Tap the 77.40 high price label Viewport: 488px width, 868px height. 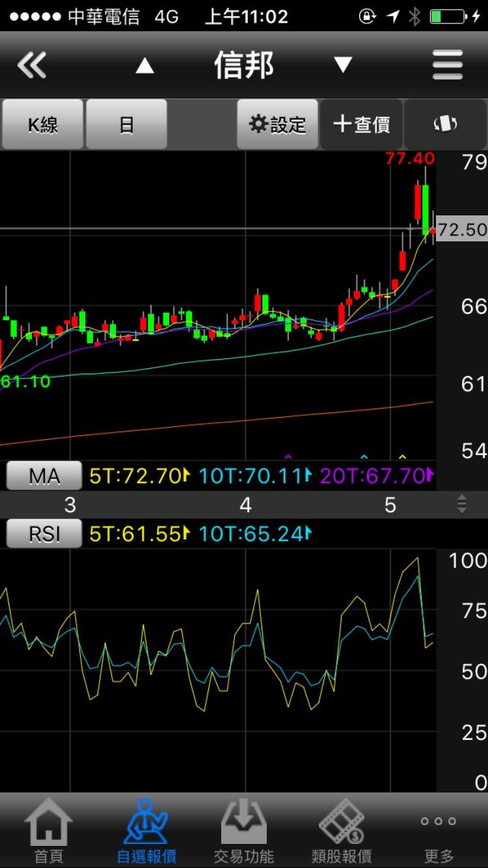410,158
